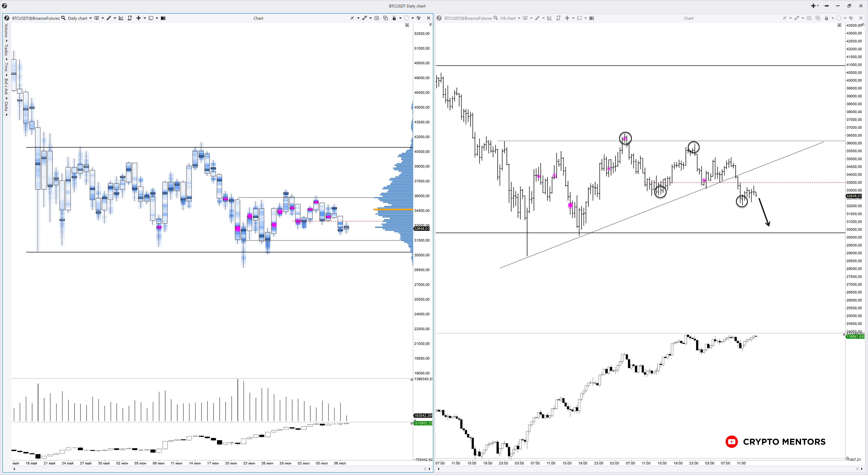Click the link chain icon in Daily chart

point(364,18)
